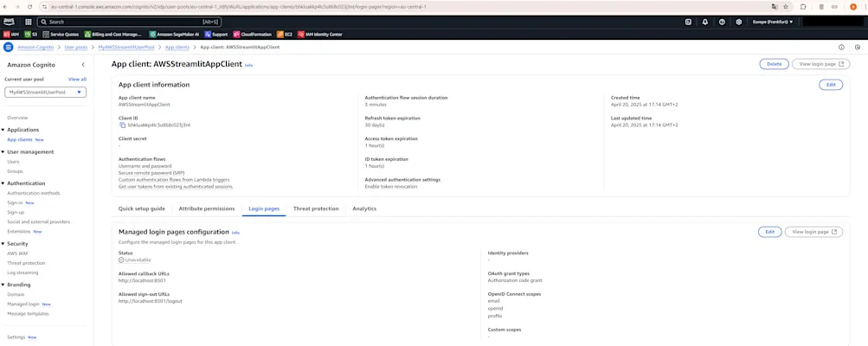The image size is (868, 346).
Task: Open the MyAWSStreamlitUserPool selector dropdown
Action: tap(45, 92)
